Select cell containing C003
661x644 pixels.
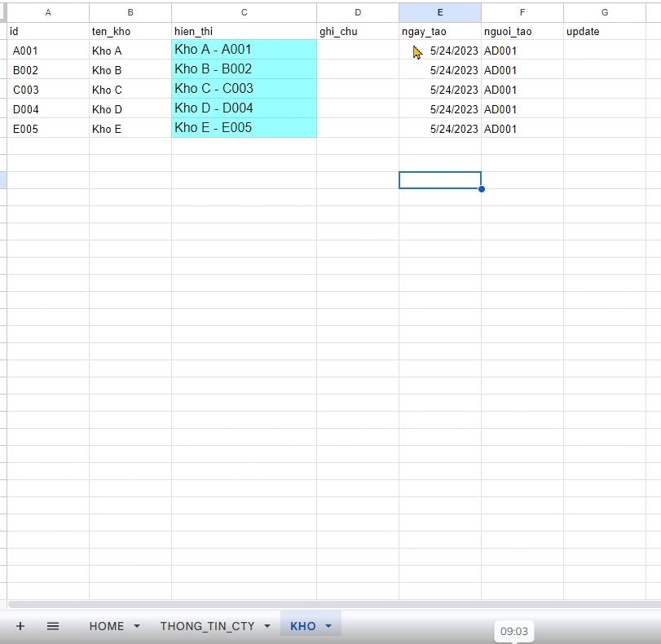(x=48, y=90)
